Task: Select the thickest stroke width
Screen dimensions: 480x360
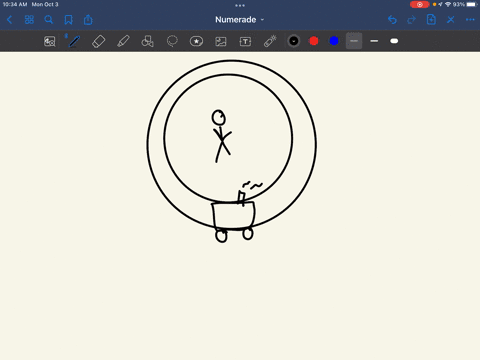Action: 394,41
